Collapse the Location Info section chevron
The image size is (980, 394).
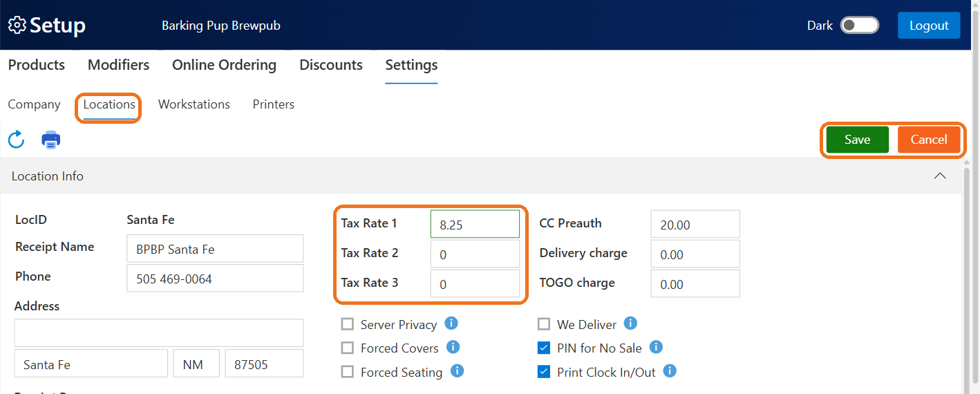click(940, 176)
